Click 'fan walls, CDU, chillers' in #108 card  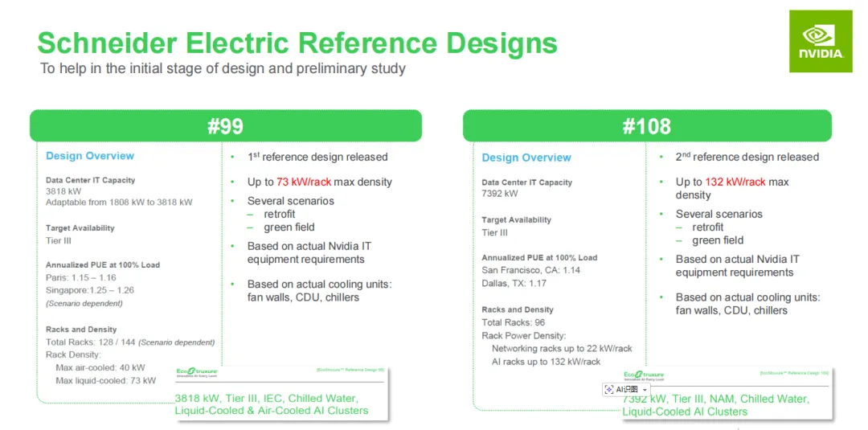(x=731, y=310)
